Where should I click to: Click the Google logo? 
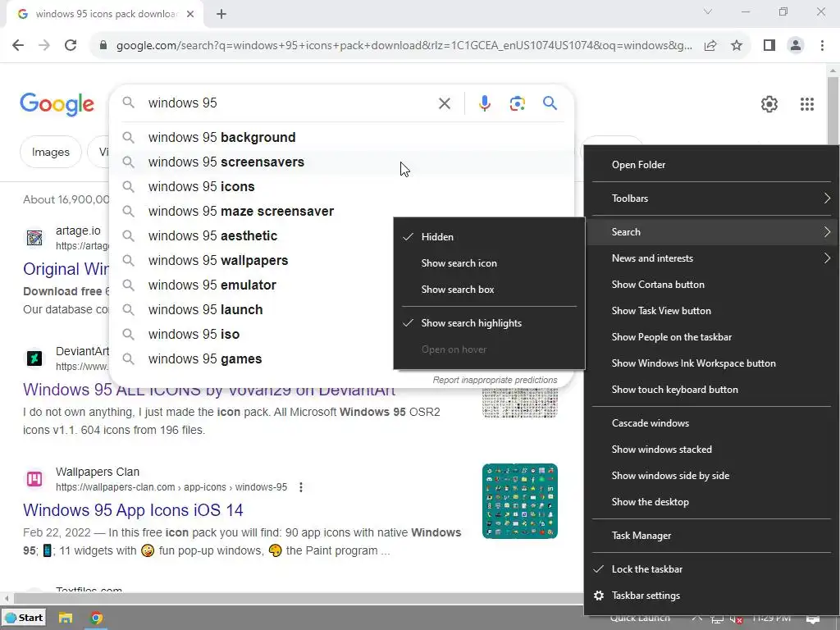tap(57, 104)
